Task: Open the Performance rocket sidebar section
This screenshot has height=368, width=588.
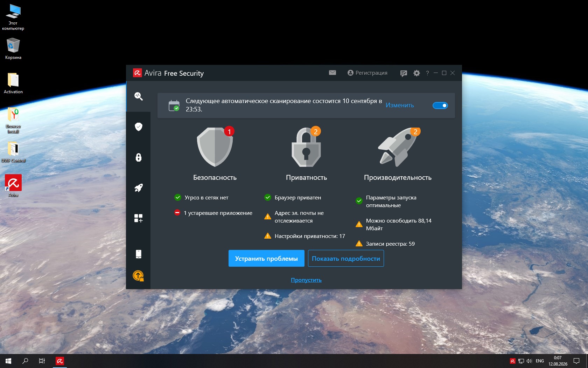Action: coord(139,188)
